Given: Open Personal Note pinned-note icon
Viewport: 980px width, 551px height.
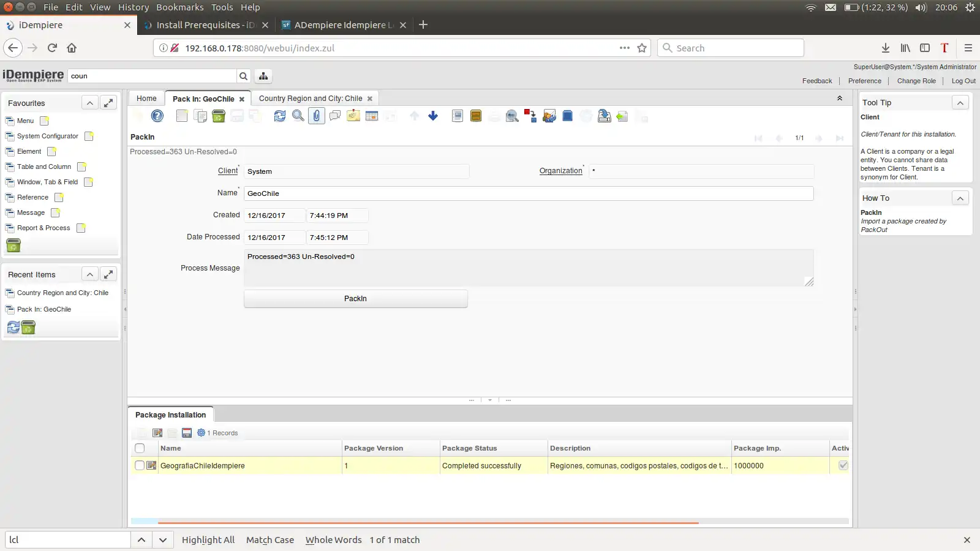Looking at the screenshot, I should pyautogui.click(x=353, y=116).
